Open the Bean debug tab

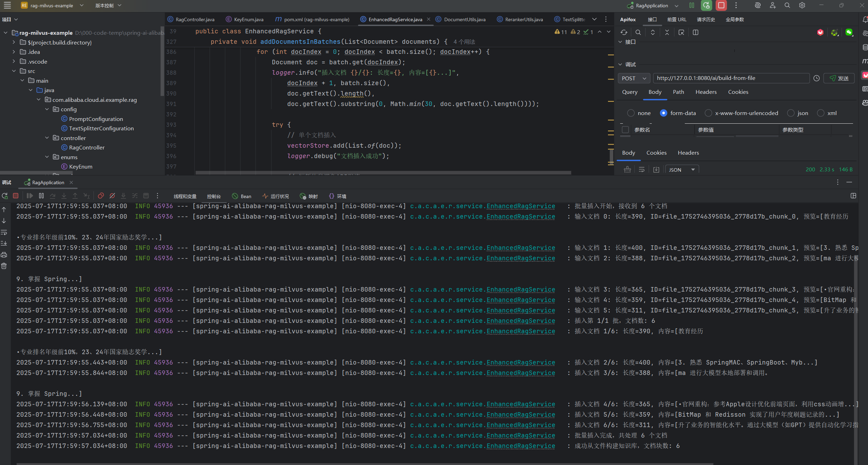click(x=242, y=196)
